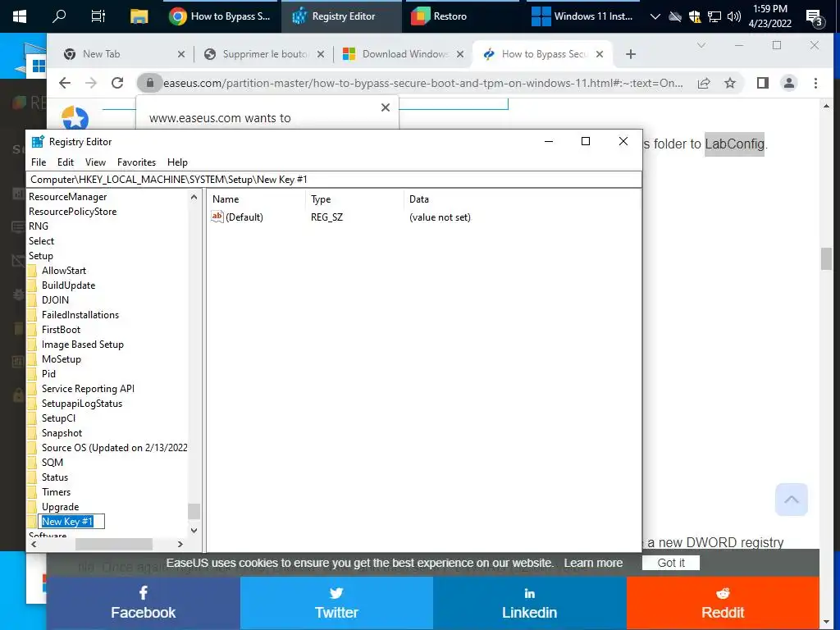Select the Upgrade key
This screenshot has height=630, width=840.
60,507
